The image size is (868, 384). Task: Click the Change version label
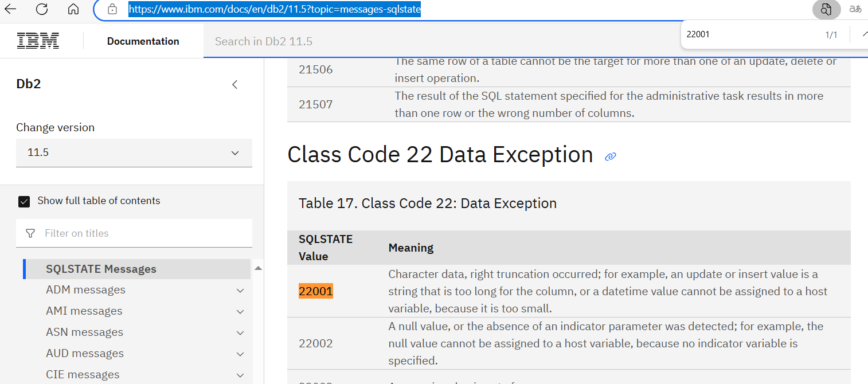pos(56,127)
